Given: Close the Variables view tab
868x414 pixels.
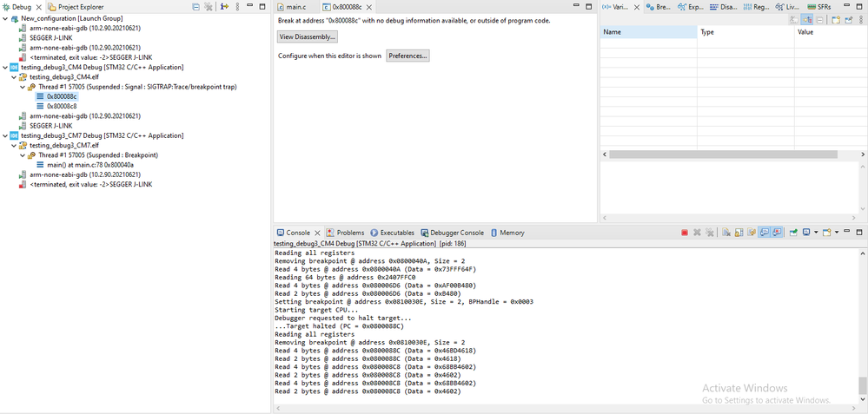Looking at the screenshot, I should click(637, 7).
